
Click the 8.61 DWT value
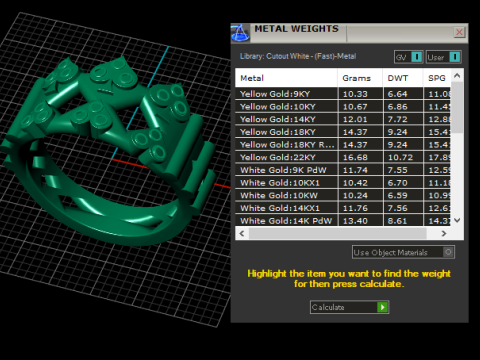tap(397, 221)
